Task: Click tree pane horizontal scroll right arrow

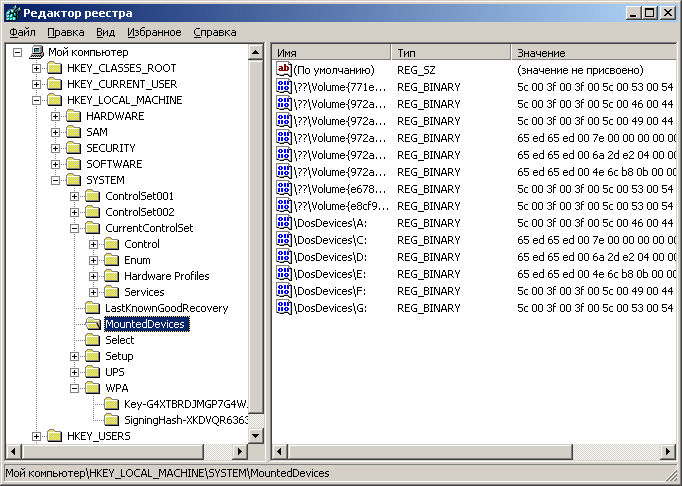Action: (240, 452)
